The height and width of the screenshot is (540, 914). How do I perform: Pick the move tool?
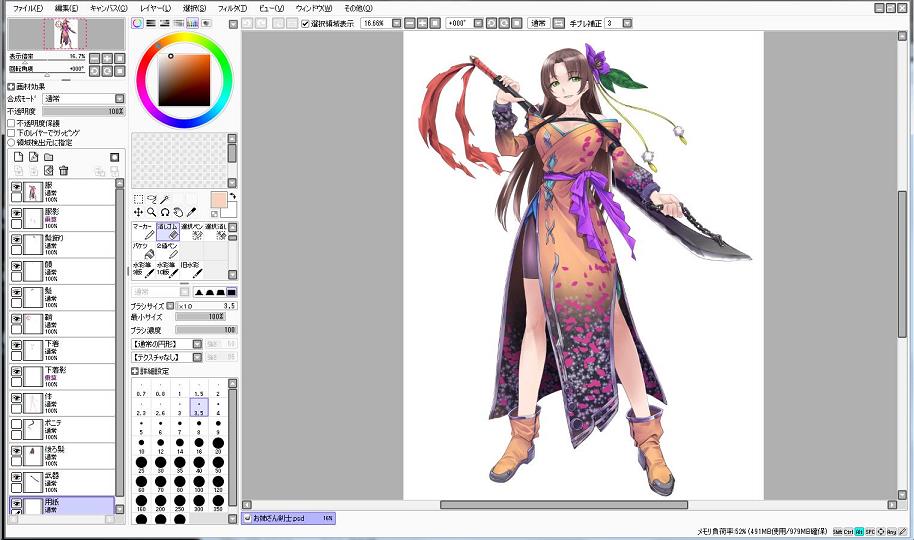(138, 212)
